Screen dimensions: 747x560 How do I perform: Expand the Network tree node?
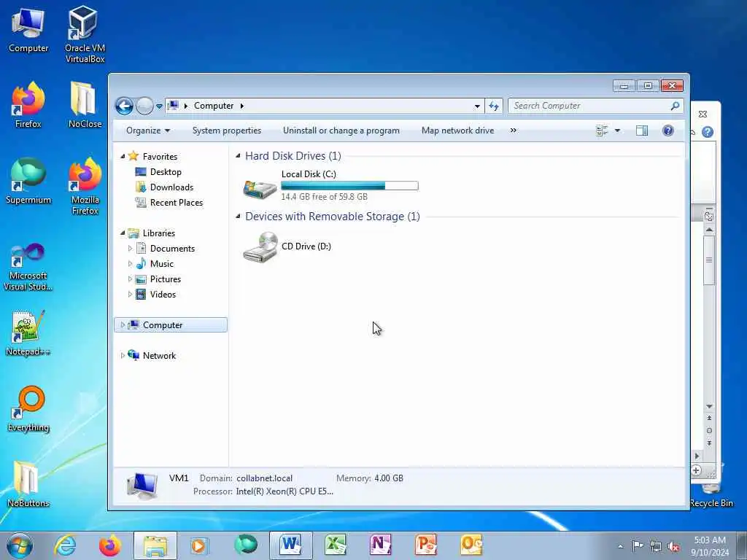click(x=123, y=355)
